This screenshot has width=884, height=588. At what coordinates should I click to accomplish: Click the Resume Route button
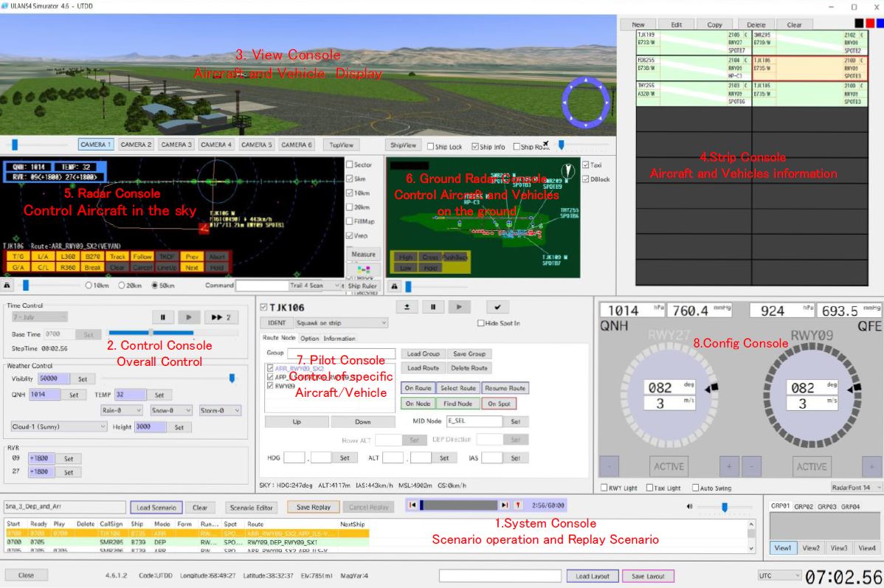(505, 388)
